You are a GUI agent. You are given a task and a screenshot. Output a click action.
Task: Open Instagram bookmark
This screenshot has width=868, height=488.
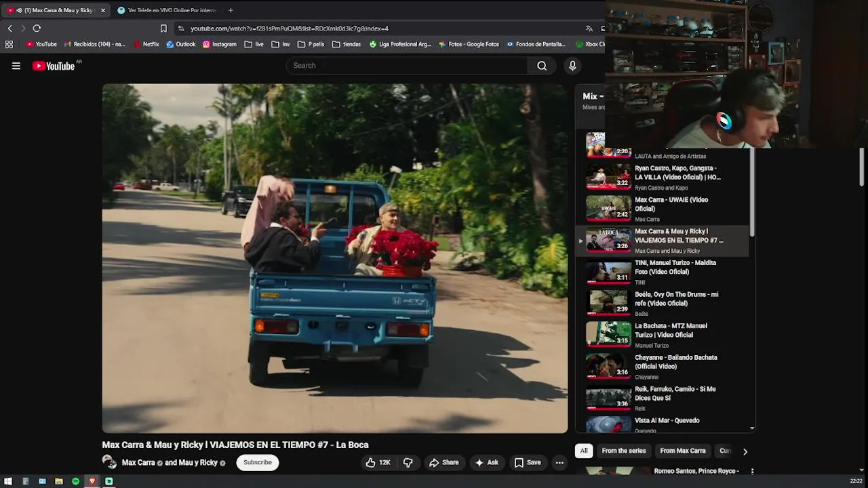[x=220, y=44]
